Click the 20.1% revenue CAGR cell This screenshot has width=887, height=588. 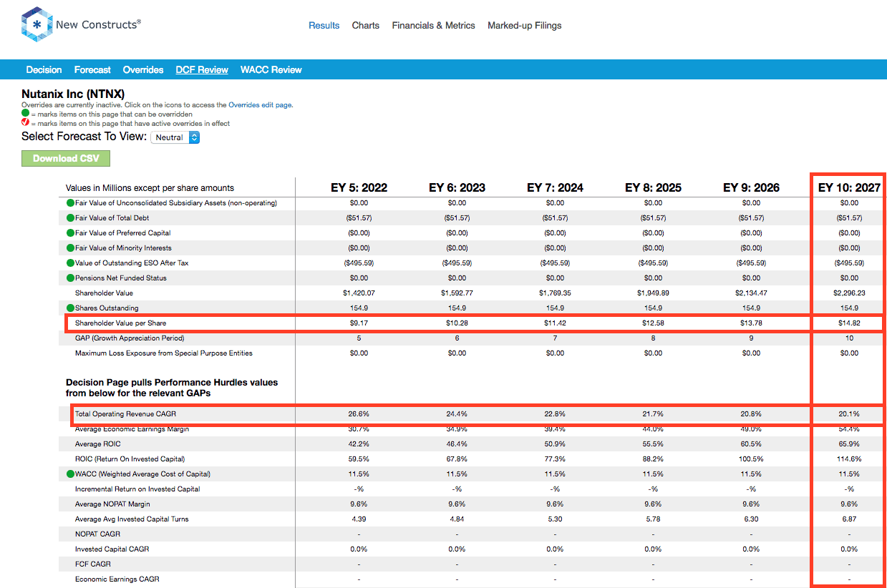[849, 414]
